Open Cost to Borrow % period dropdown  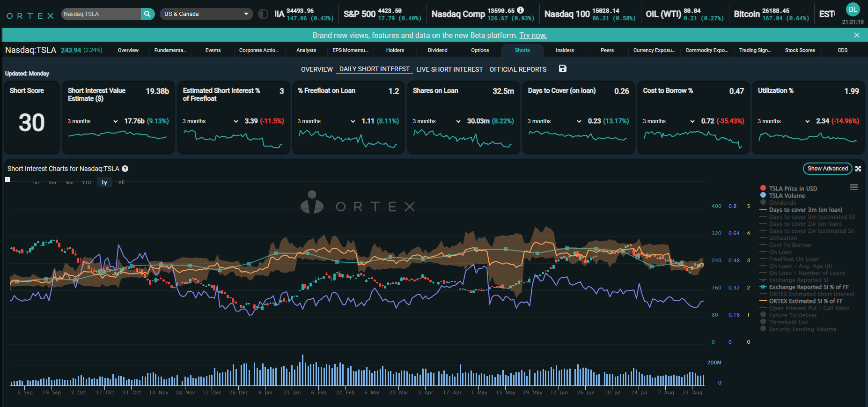669,121
